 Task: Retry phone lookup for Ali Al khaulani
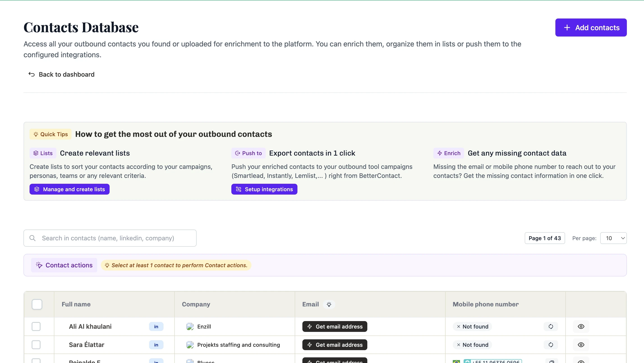[x=551, y=326]
